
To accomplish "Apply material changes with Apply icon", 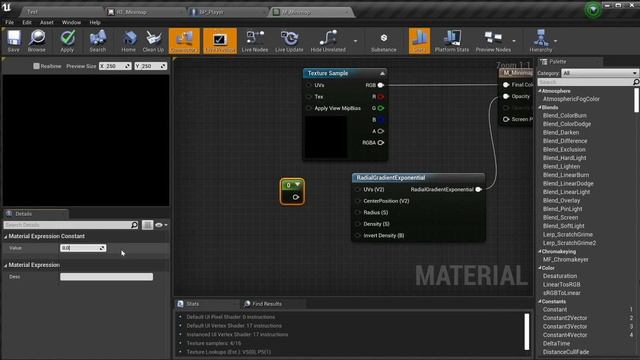I will click(67, 41).
